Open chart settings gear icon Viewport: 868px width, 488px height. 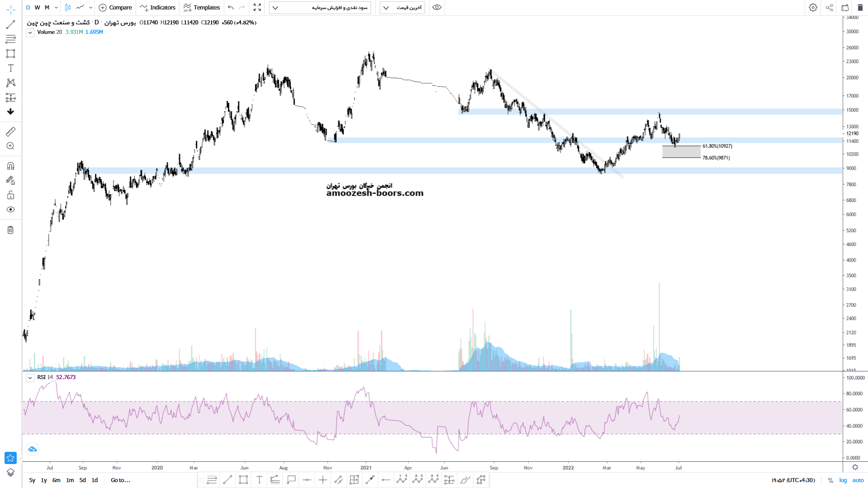(x=813, y=8)
